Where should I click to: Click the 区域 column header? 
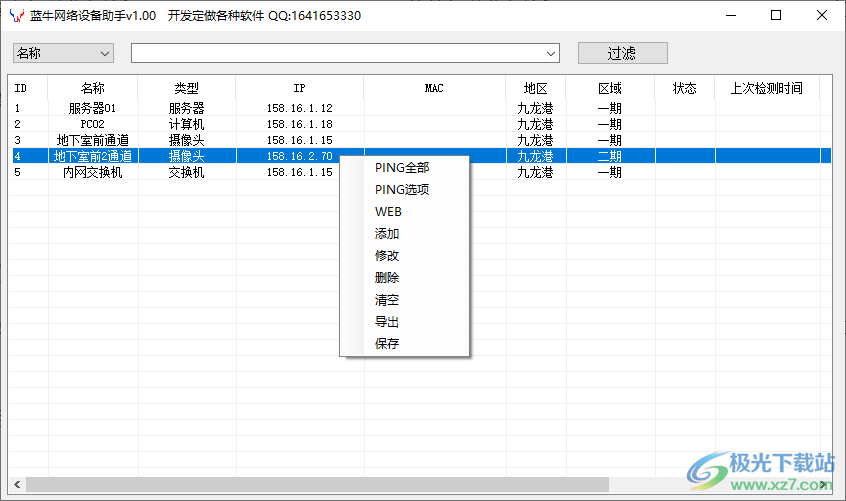click(x=610, y=88)
